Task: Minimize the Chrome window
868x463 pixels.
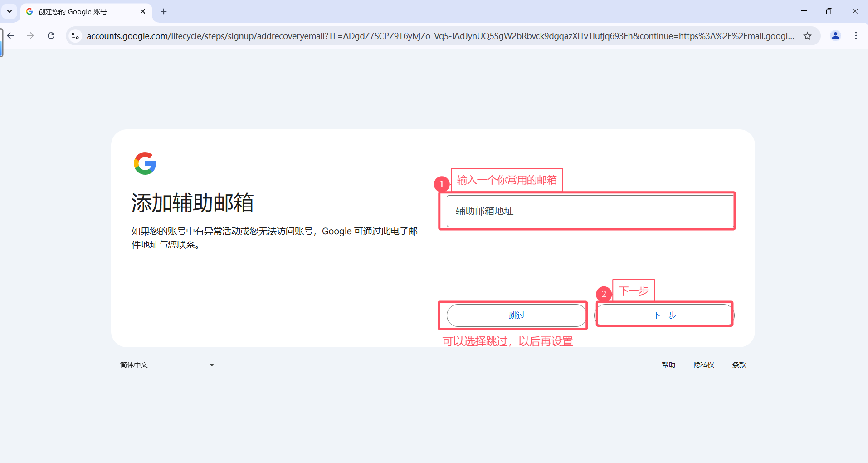Action: click(804, 11)
